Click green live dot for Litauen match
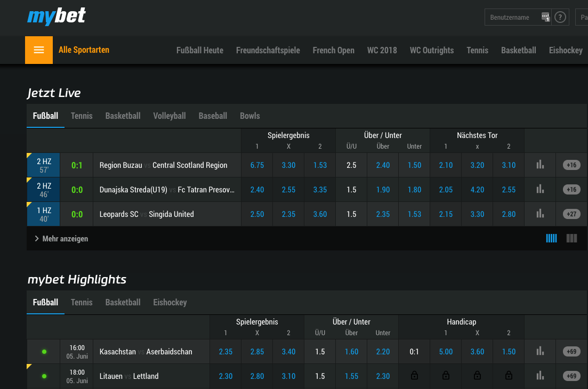The height and width of the screenshot is (389, 588). point(44,376)
